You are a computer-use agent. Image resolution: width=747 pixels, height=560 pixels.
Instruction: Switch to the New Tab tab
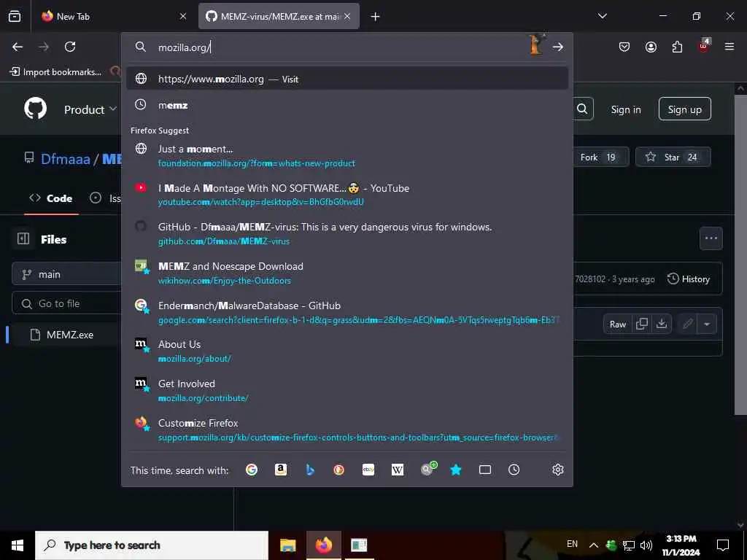(116, 16)
